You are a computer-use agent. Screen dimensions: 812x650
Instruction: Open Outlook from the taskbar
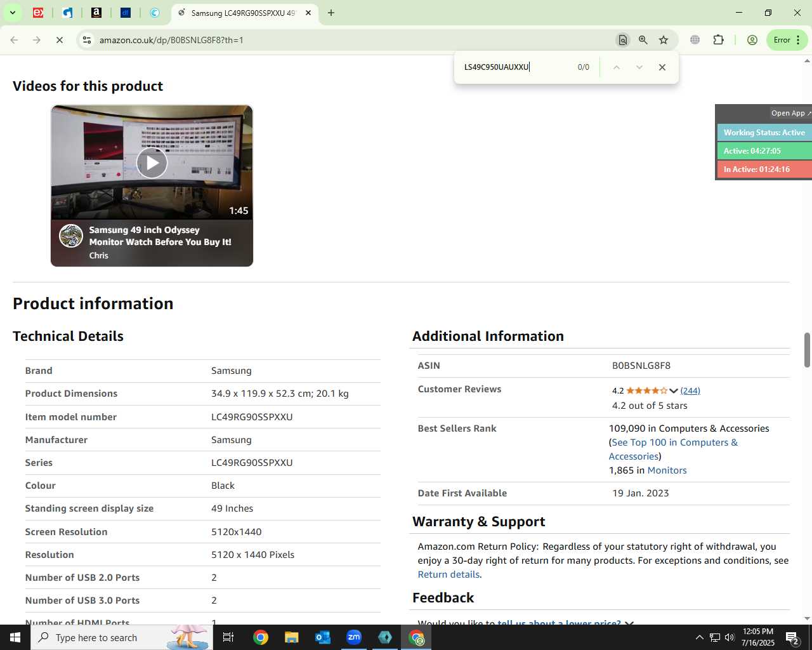pyautogui.click(x=323, y=637)
